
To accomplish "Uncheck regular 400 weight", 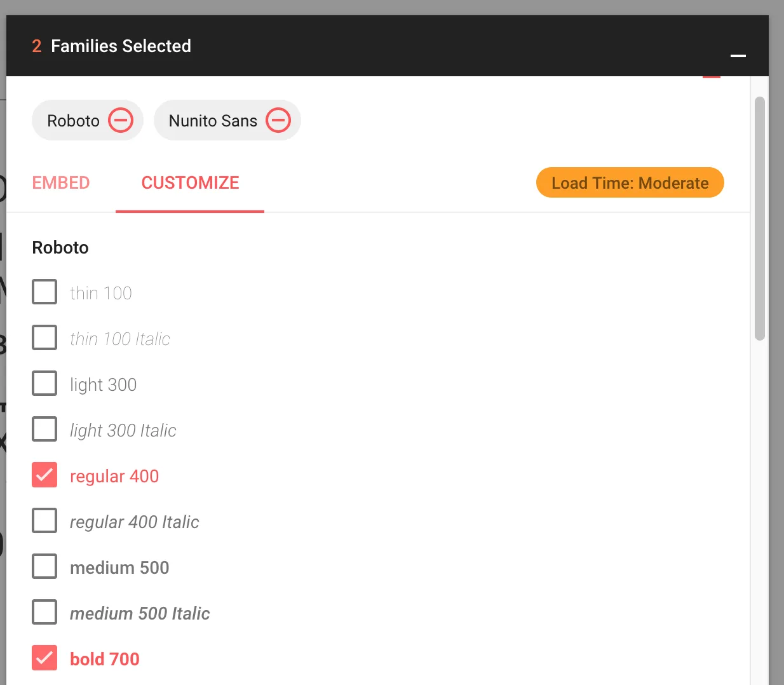I will point(44,475).
